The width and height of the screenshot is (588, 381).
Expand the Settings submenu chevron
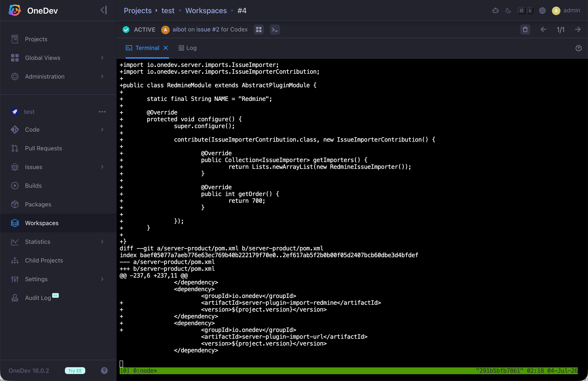click(102, 279)
